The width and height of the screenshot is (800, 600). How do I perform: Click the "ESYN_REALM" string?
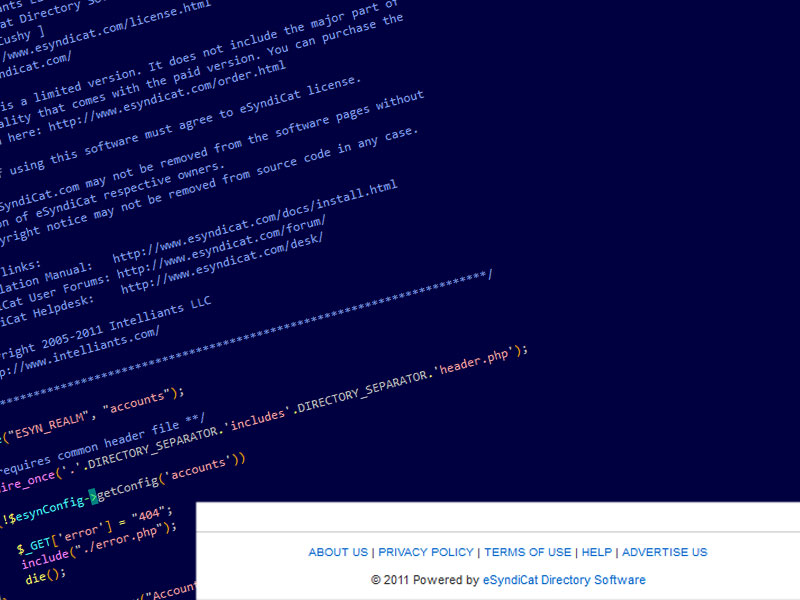tap(48, 426)
